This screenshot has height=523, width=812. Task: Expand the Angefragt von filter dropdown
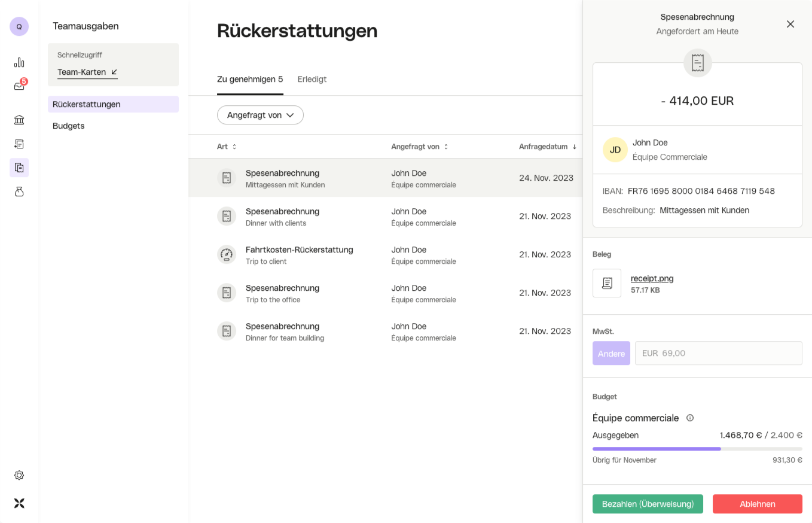click(260, 115)
